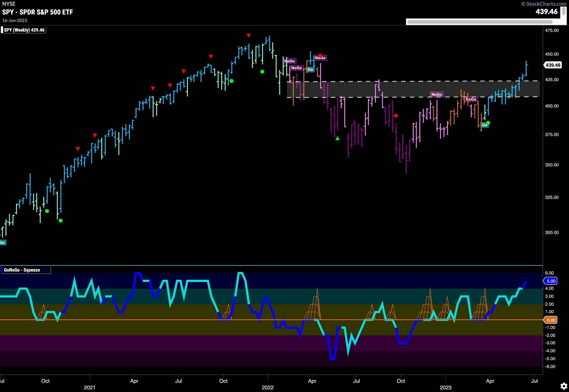Viewport: 569px width, 392px height.
Task: Click the blue 5.00 oscillator value tag
Action: [550, 281]
